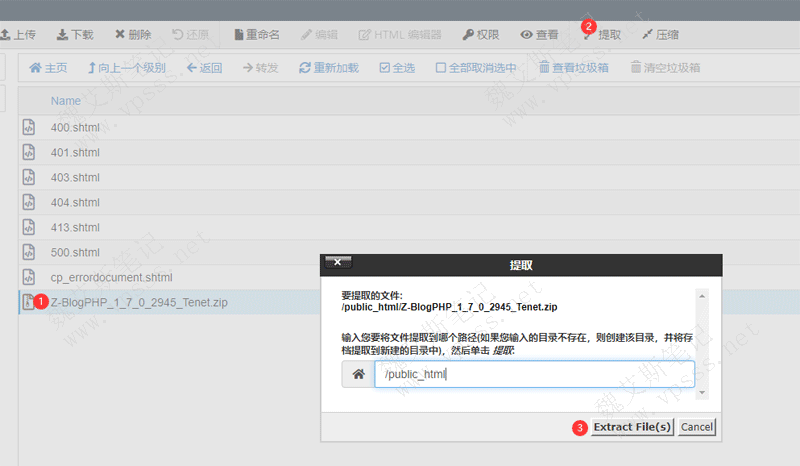
Task: Select the Z-BlogPHP_1_7_0_2945_Tenet.zip file
Action: 139,302
